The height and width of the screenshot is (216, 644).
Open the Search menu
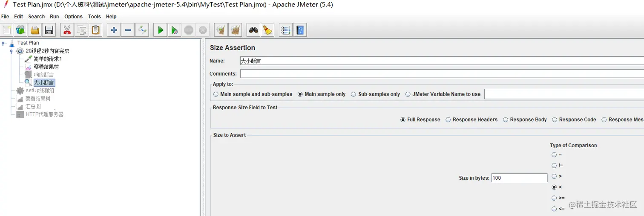36,17
